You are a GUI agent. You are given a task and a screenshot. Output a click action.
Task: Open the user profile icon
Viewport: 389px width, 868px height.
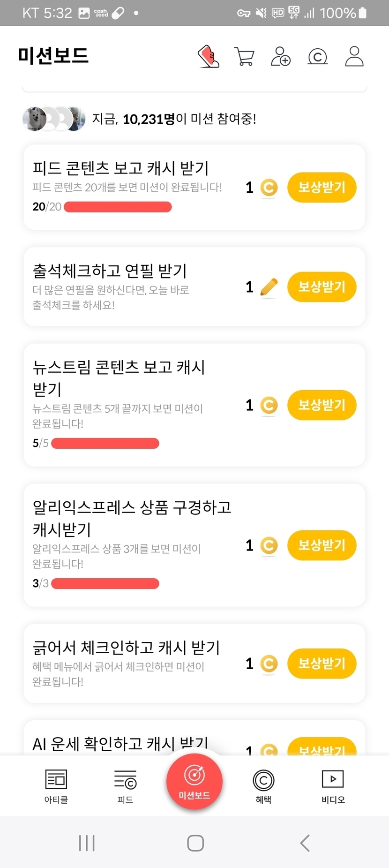pyautogui.click(x=354, y=57)
